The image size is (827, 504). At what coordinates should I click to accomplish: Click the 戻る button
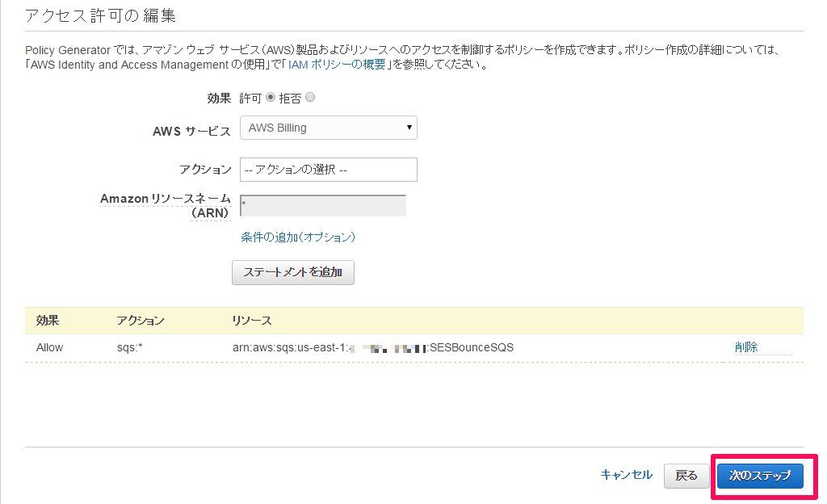pos(686,476)
